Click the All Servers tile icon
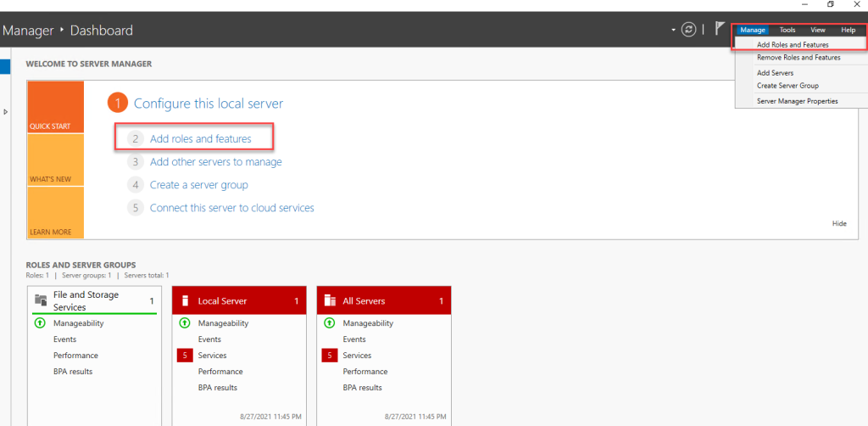The width and height of the screenshot is (868, 426). (x=330, y=300)
